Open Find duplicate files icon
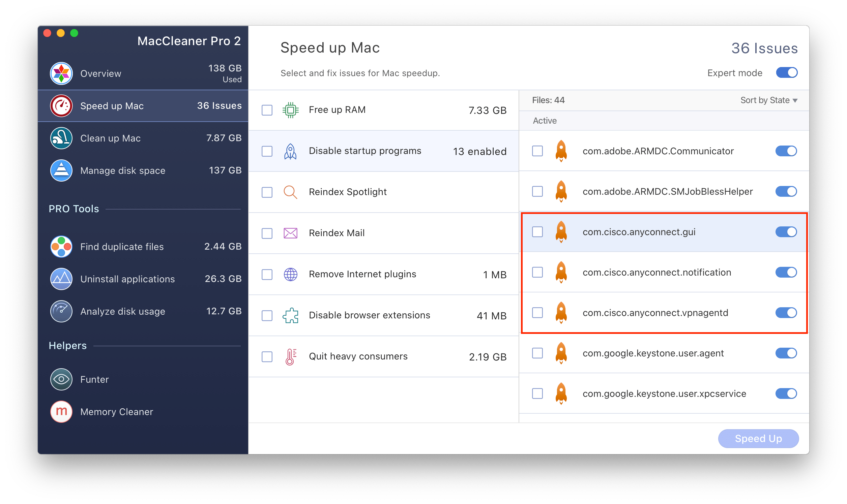The image size is (847, 504). (61, 247)
